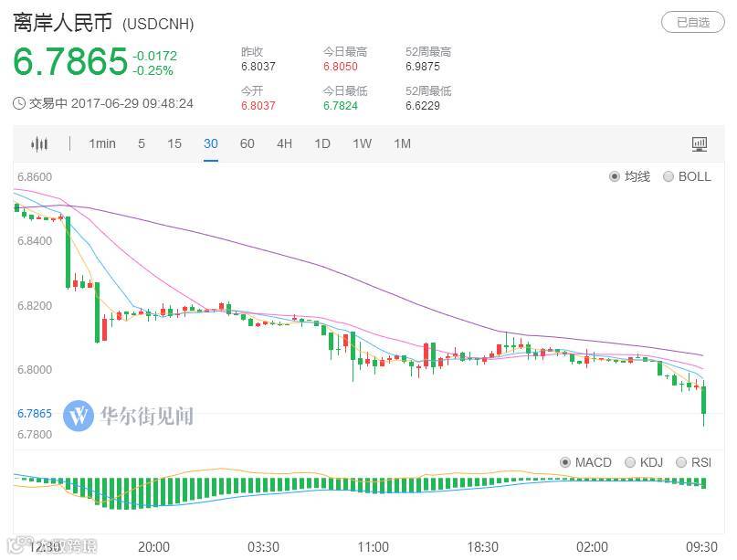Click the 18:30 time axis label

(482, 547)
